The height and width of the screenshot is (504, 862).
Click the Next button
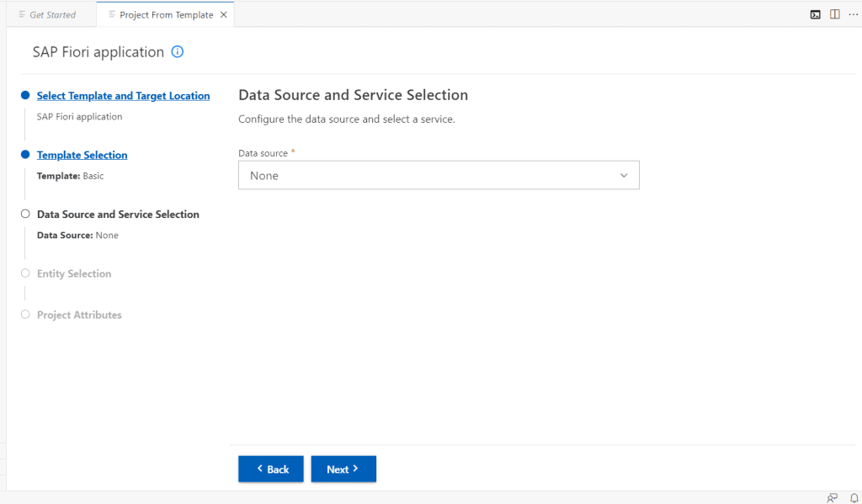click(343, 469)
